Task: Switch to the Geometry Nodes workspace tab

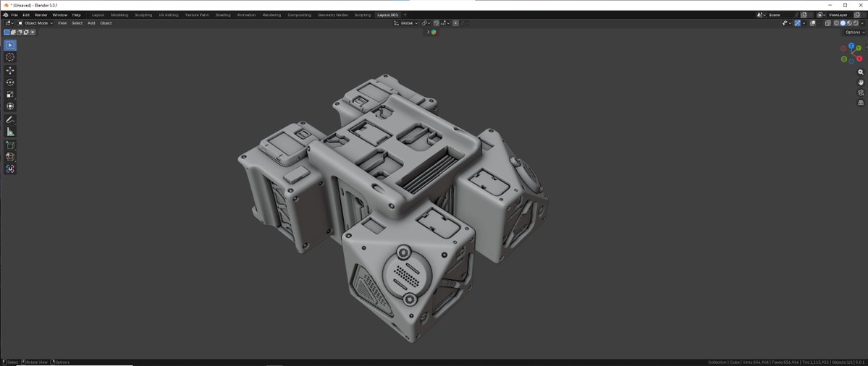Action: click(333, 14)
